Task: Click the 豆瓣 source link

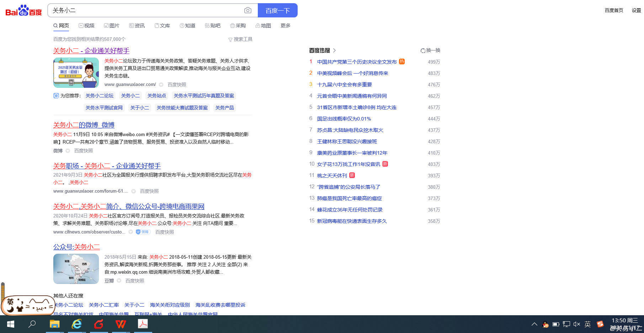Action: pyautogui.click(x=109, y=281)
